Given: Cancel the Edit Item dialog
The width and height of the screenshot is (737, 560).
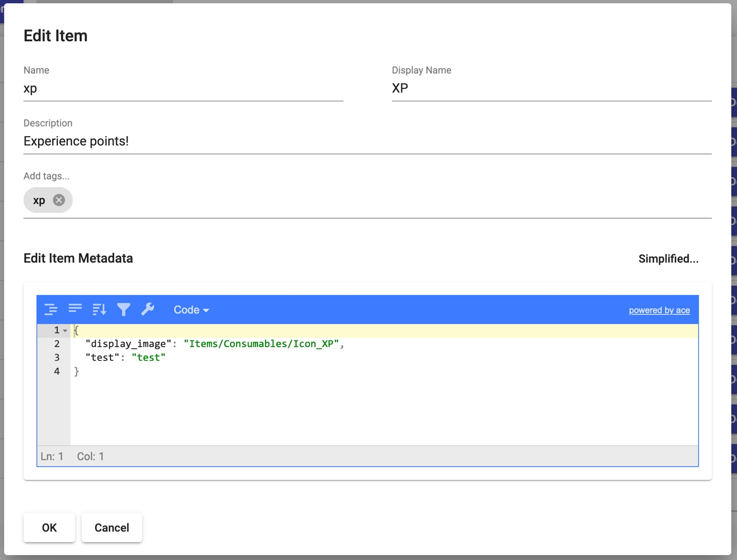Looking at the screenshot, I should (112, 528).
